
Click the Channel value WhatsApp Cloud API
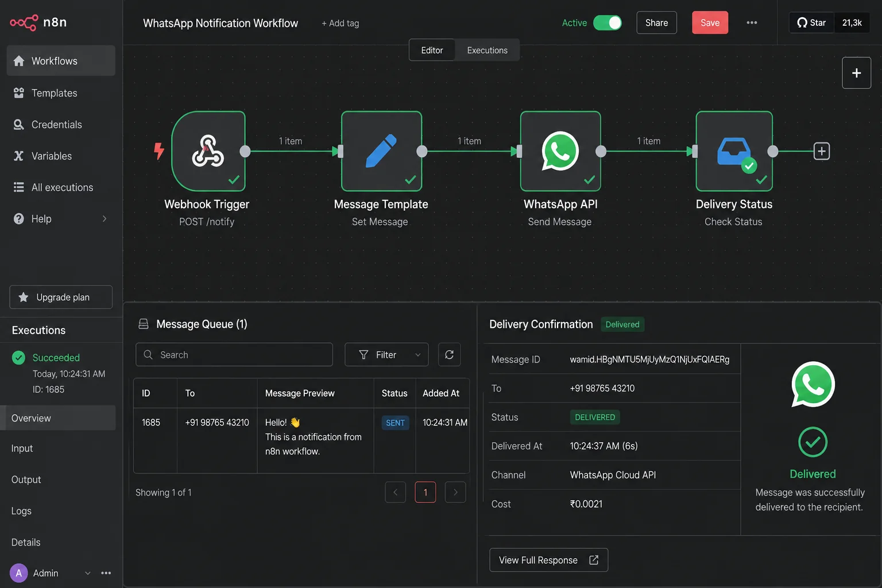(613, 475)
